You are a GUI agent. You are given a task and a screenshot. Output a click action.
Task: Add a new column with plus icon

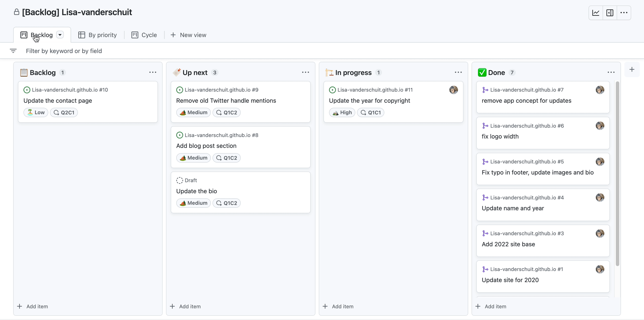pyautogui.click(x=632, y=69)
